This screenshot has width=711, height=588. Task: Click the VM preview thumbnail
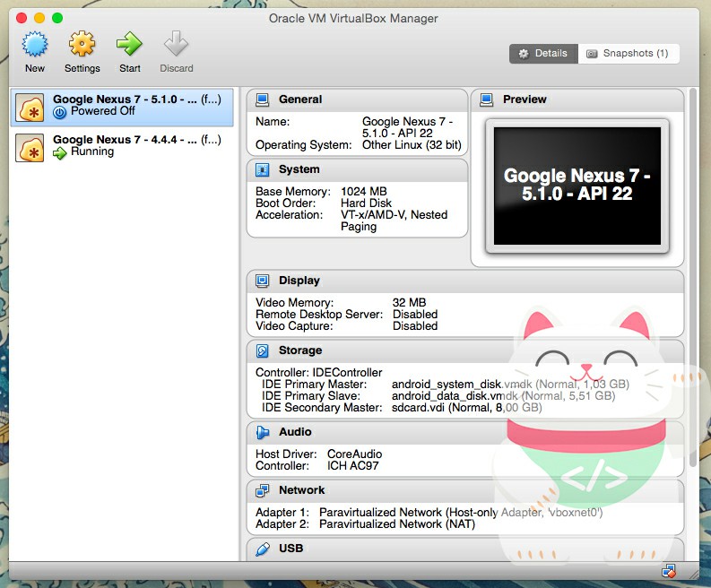pos(577,186)
